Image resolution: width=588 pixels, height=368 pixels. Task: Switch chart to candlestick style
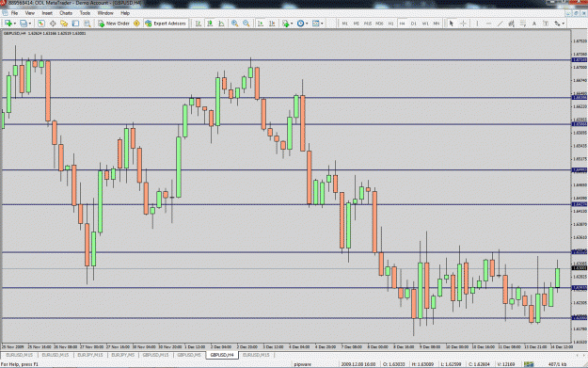(x=210, y=24)
